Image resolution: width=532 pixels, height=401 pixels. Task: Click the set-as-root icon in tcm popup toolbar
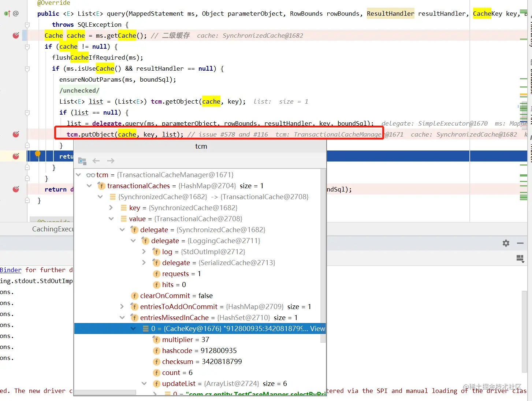pos(82,161)
